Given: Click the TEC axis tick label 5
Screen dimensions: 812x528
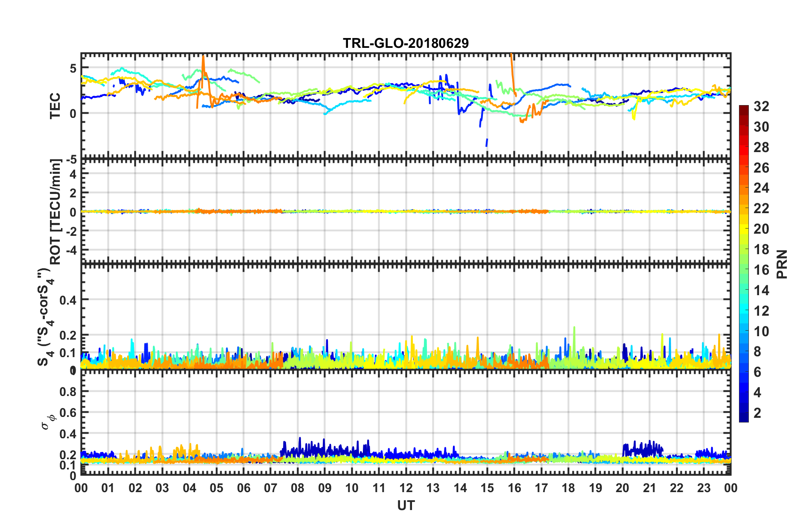Looking at the screenshot, I should tap(73, 68).
